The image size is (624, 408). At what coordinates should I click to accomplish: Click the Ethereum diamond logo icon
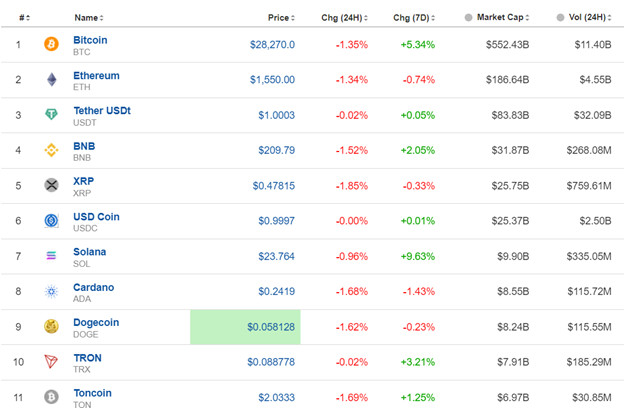(52, 80)
